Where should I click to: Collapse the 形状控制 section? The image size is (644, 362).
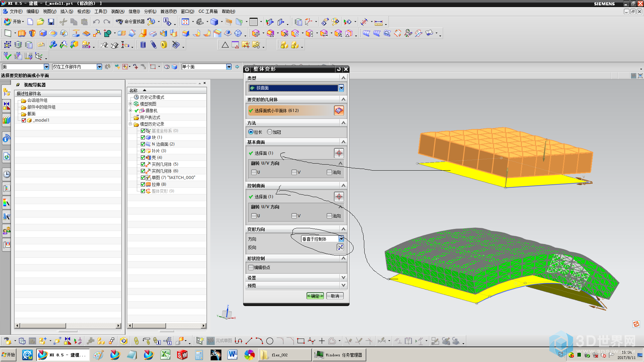pos(343,258)
